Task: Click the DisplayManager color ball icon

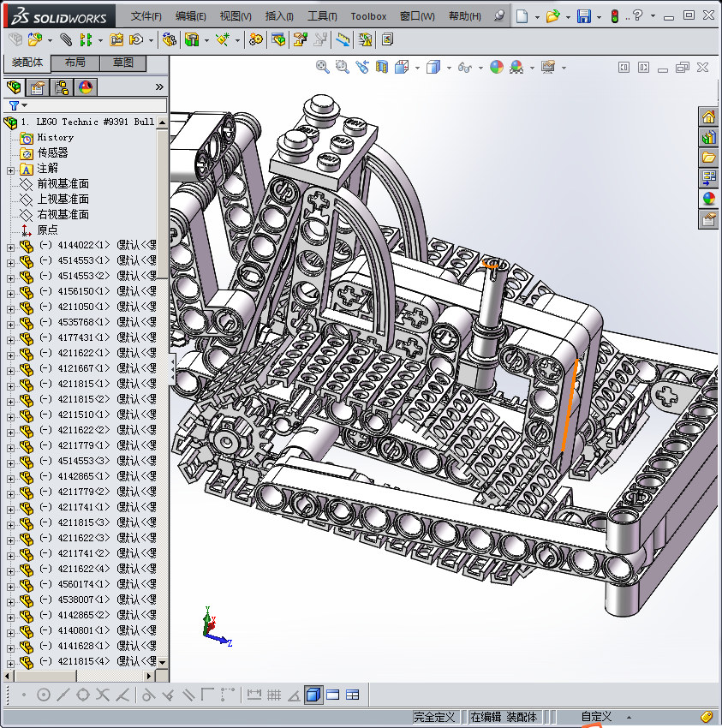Action: [x=85, y=87]
